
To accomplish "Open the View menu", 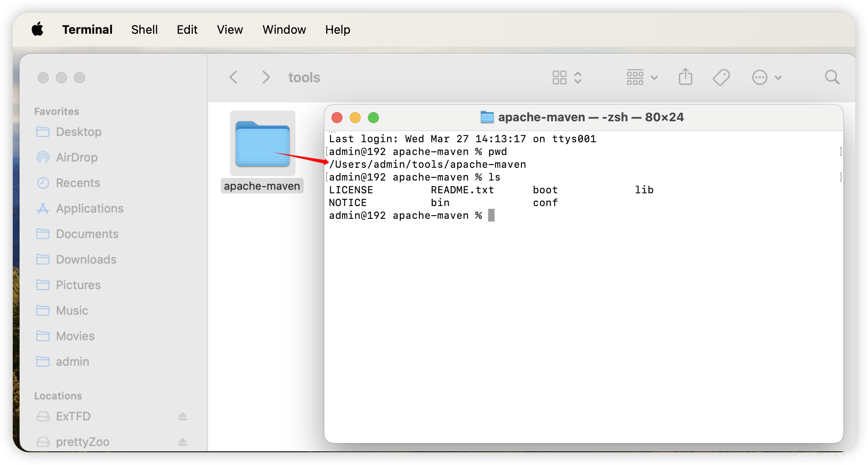I will point(230,30).
